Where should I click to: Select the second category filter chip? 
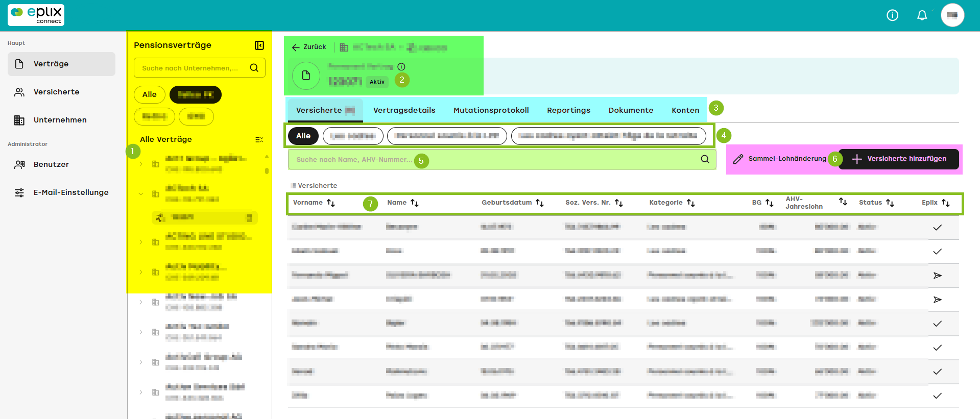click(x=353, y=136)
